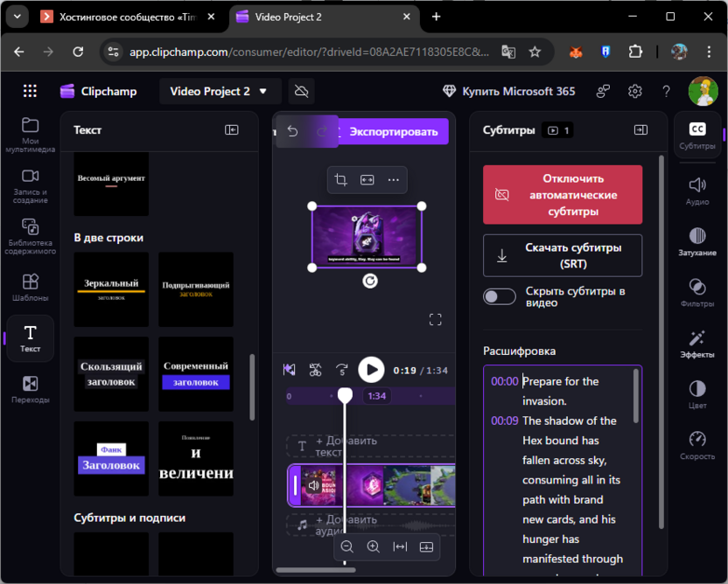Click the fit to frame icon
The image size is (728, 584).
pyautogui.click(x=367, y=179)
